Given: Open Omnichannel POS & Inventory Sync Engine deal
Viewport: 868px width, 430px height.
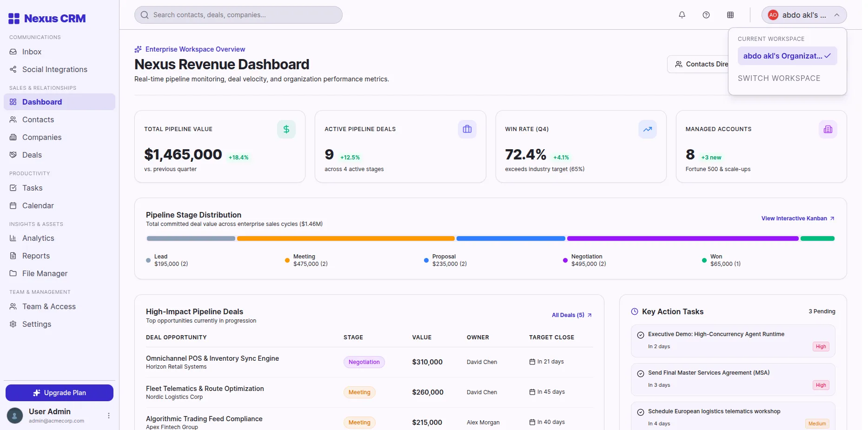Looking at the screenshot, I should [x=212, y=358].
